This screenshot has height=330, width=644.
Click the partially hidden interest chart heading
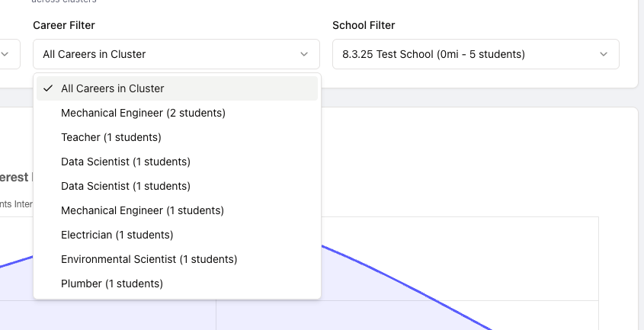point(14,178)
